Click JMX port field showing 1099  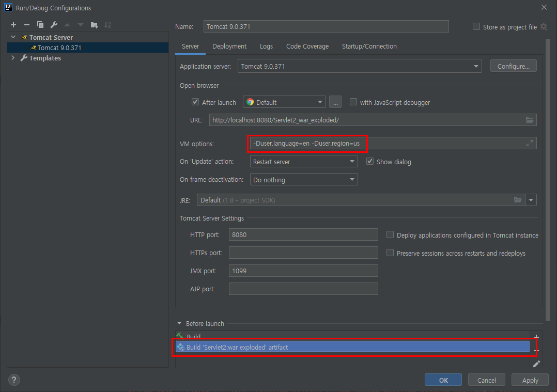click(303, 271)
